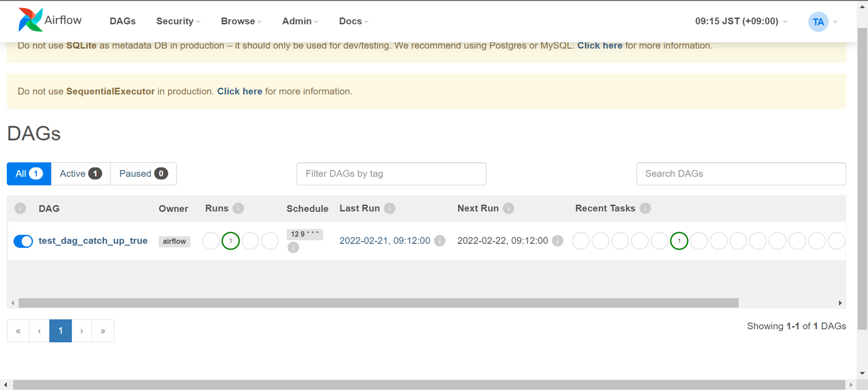The image size is (868, 390).
Task: Click info icon after last run date
Action: point(440,241)
